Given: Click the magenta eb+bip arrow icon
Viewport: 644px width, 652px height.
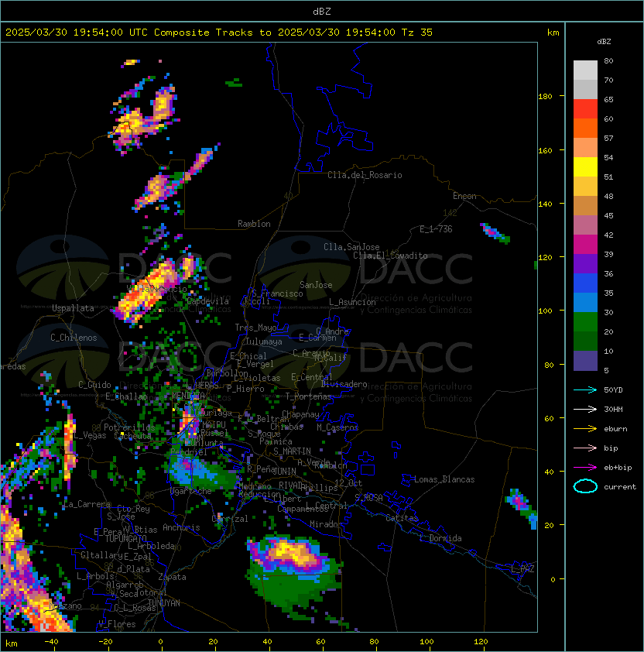Looking at the screenshot, I should point(585,468).
